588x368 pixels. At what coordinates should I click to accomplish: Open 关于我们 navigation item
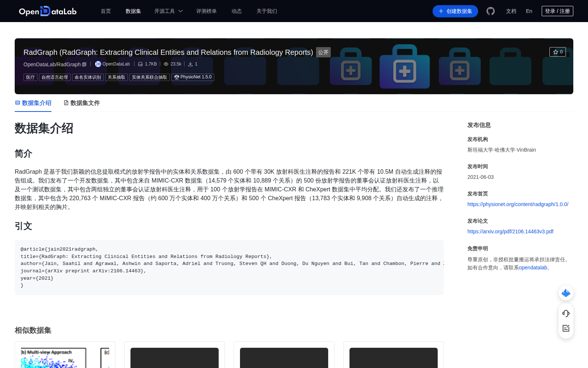267,11
